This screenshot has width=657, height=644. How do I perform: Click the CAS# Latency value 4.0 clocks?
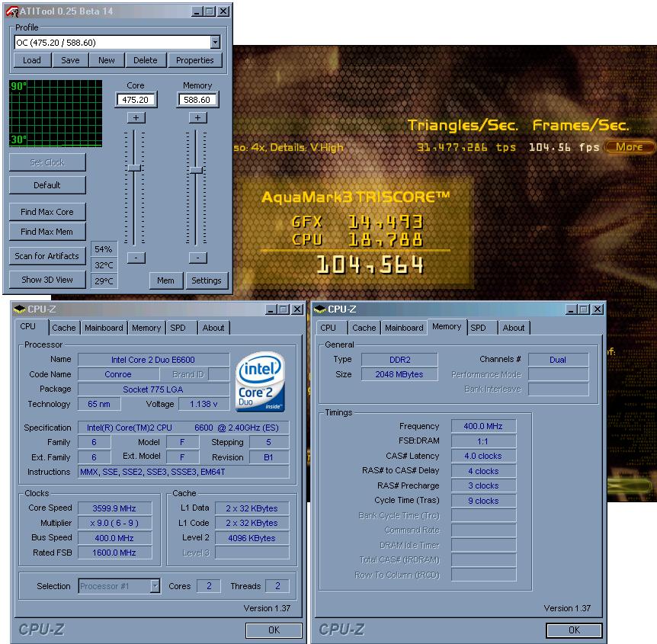pos(483,456)
